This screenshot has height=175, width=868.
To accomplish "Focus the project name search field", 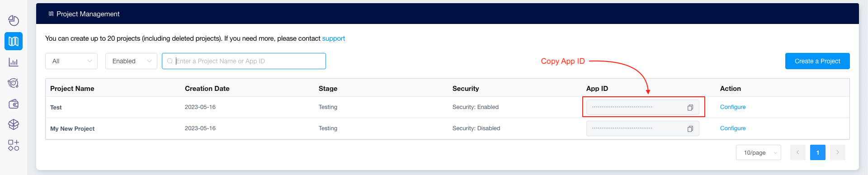I will [244, 61].
